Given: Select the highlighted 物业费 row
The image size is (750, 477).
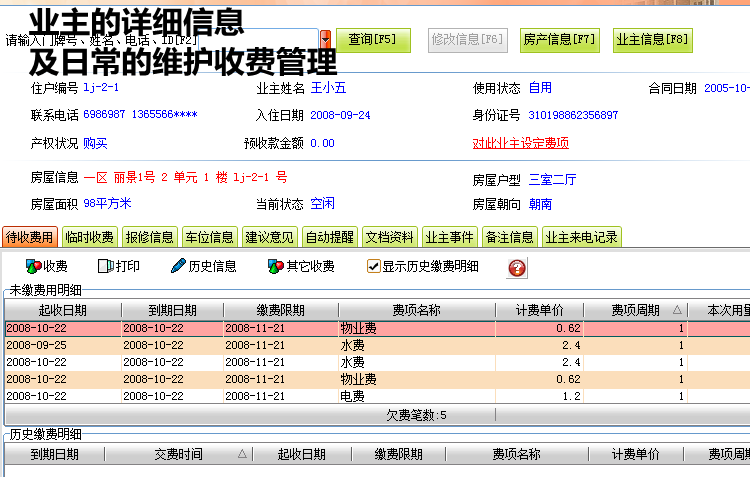Looking at the screenshot, I should tap(377, 328).
